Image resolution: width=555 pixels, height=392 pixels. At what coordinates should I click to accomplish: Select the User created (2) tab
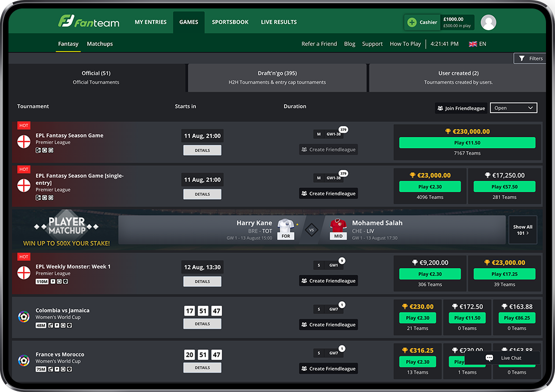point(458,78)
